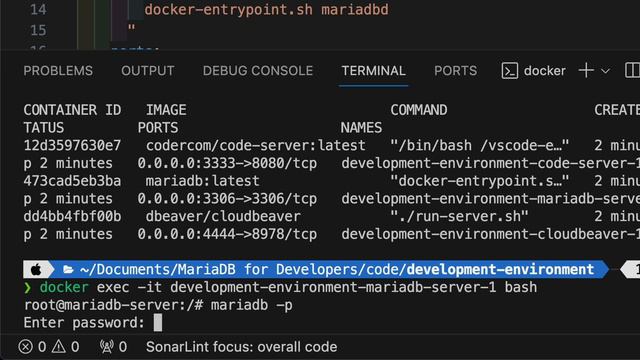The width and height of the screenshot is (640, 360).
Task: Click the development-environment path text in prompt
Action: pos(500,269)
